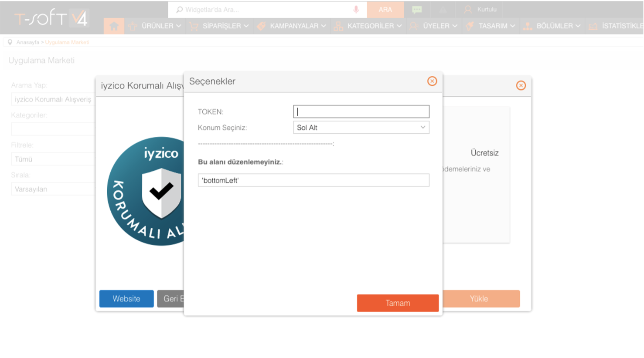Go to Anasayfa breadcrumb link

pyautogui.click(x=27, y=42)
